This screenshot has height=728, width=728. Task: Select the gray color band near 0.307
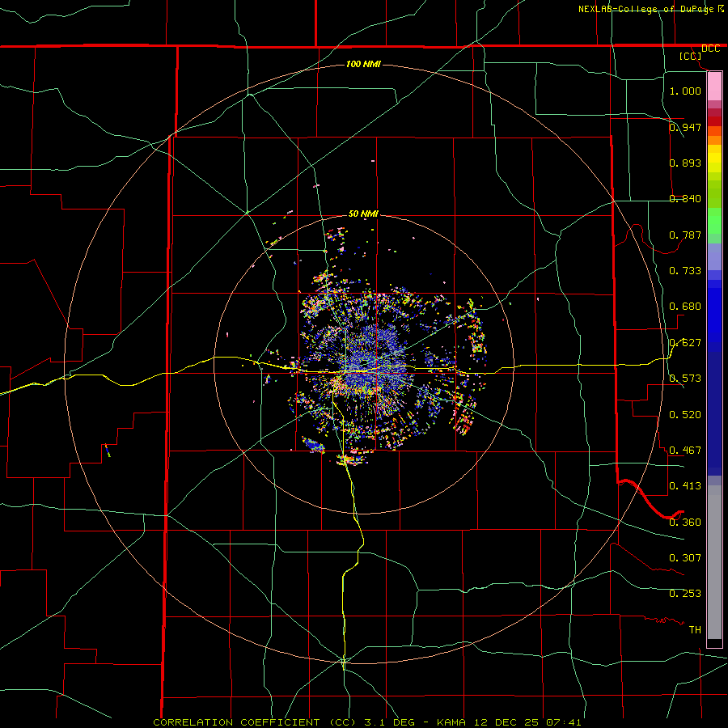click(x=714, y=562)
